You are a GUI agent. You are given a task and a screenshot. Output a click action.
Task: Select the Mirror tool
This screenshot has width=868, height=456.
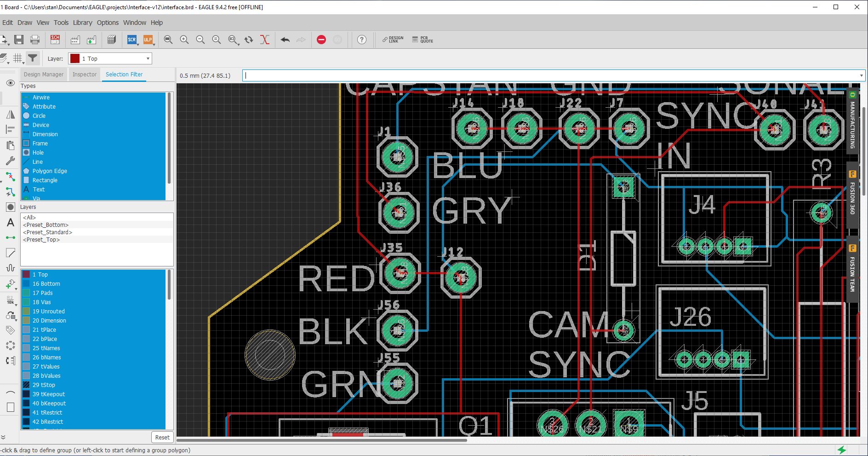10,114
